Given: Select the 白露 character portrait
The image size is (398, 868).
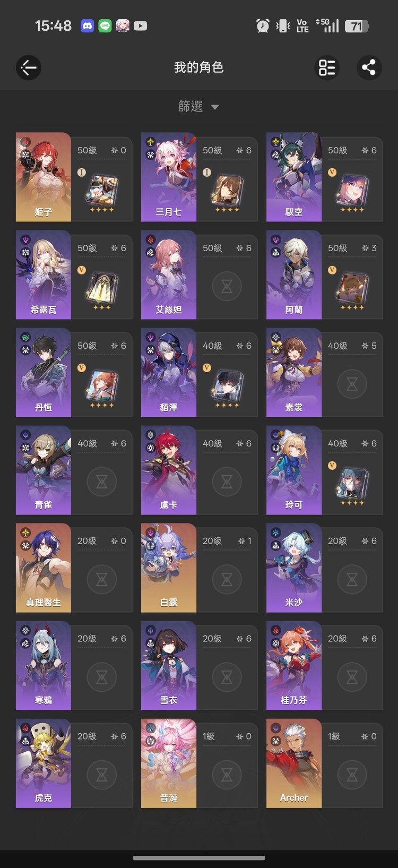Looking at the screenshot, I should 169,568.
